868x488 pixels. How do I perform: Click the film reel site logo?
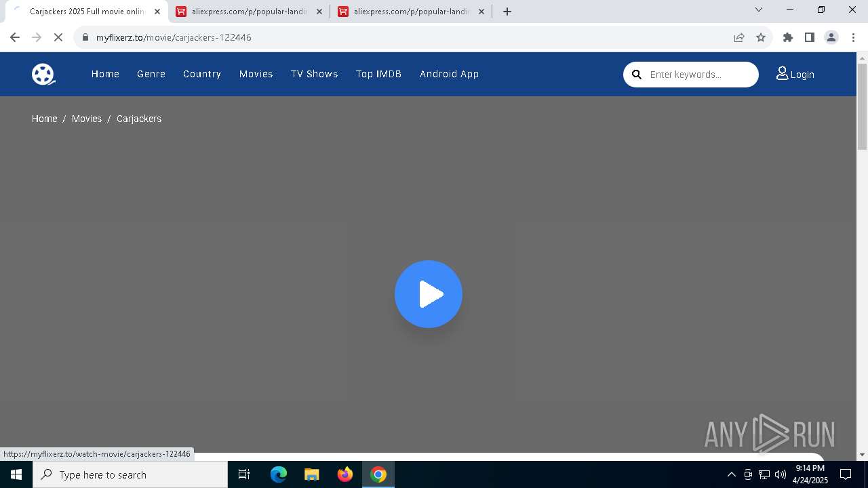pyautogui.click(x=43, y=75)
